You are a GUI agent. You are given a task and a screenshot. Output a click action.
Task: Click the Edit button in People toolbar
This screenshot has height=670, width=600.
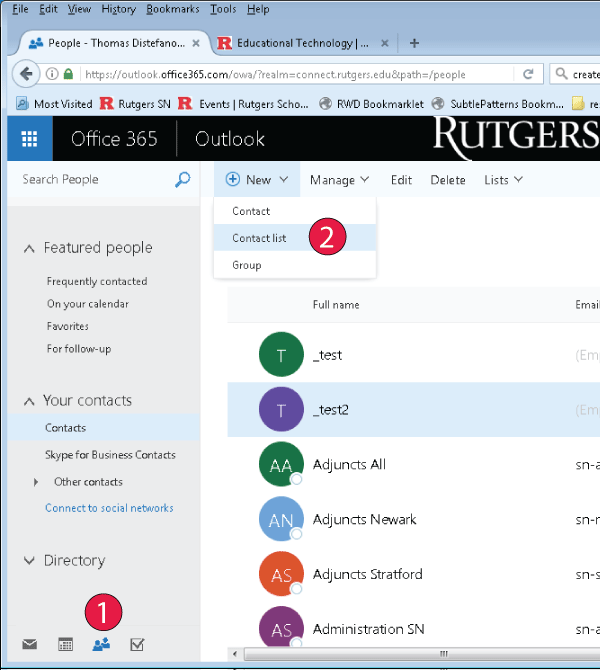[x=401, y=180]
